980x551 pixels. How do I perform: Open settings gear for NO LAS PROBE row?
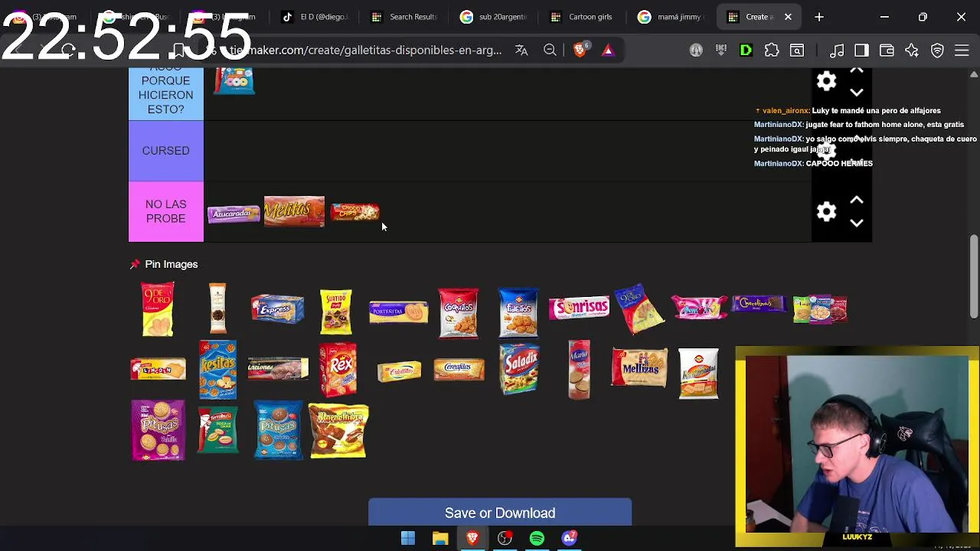[826, 211]
